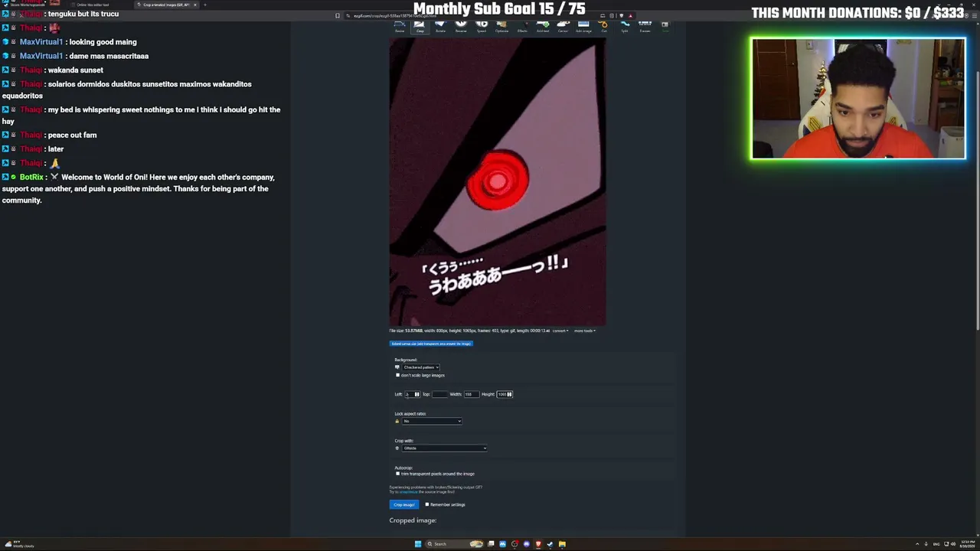
Task: Click the Left crop value field
Action: [x=413, y=394]
